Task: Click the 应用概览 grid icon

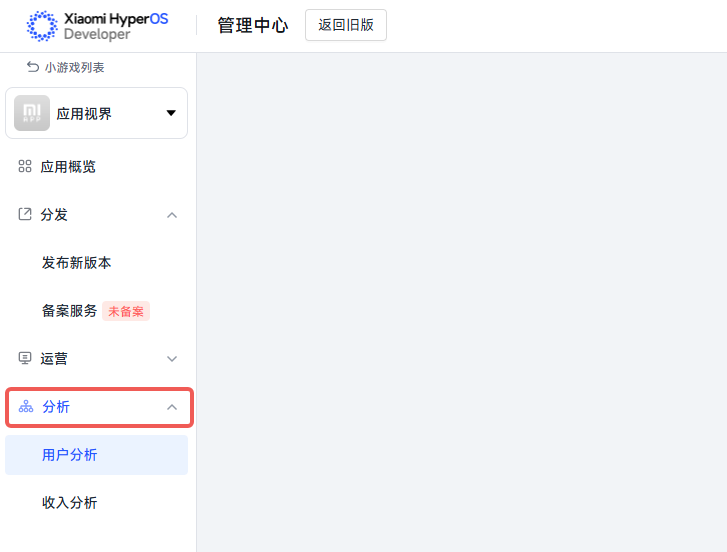Action: (25, 166)
